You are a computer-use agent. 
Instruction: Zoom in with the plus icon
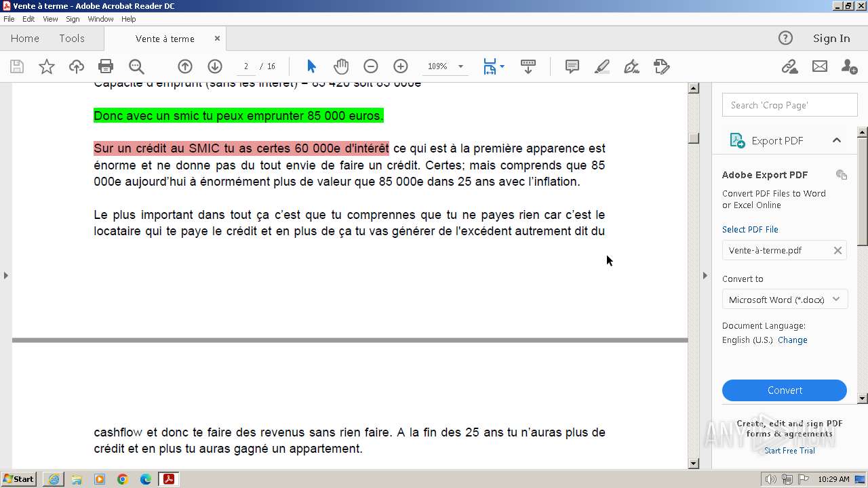401,66
